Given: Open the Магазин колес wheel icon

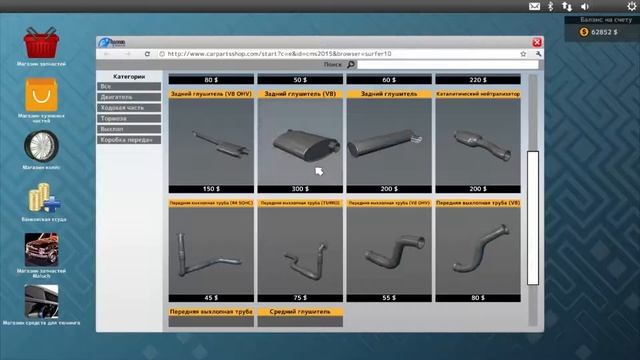Looking at the screenshot, I should [x=41, y=146].
